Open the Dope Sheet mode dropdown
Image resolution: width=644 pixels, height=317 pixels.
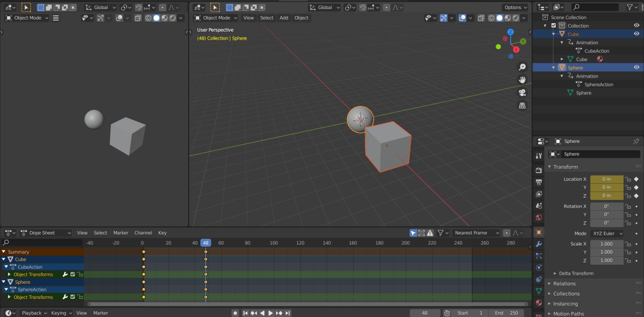click(x=46, y=233)
